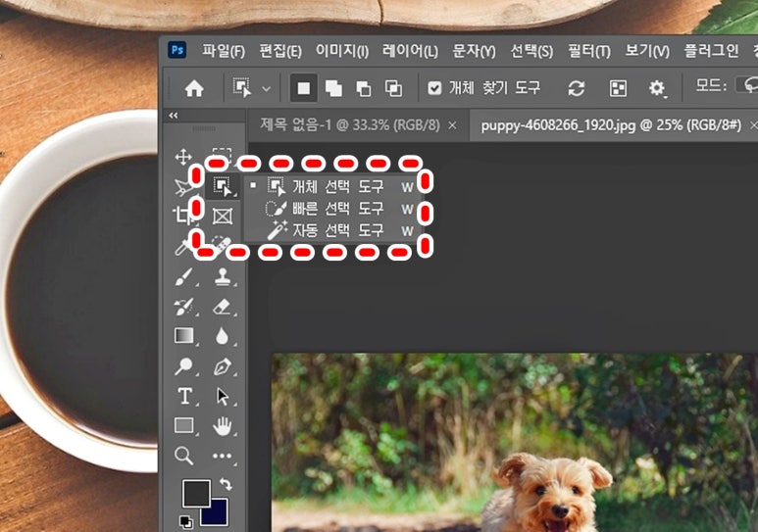
Task: Choose 개체 선택 도구 from flyout
Action: [x=332, y=186]
